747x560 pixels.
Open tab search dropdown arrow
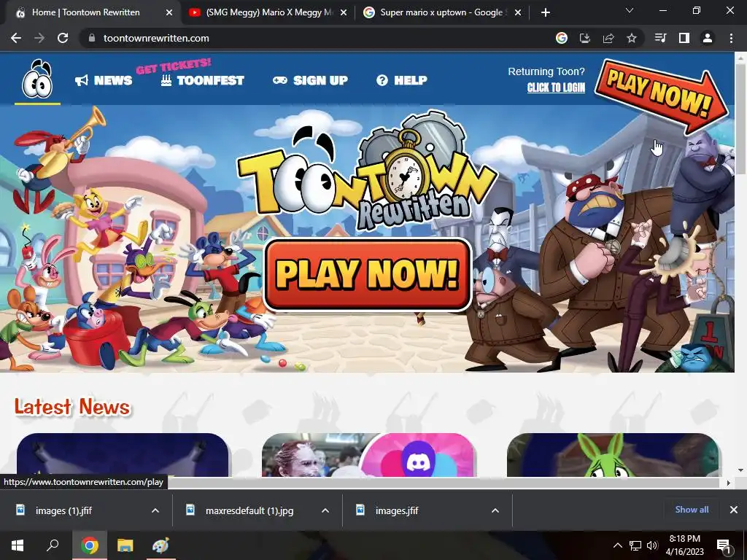tap(630, 10)
